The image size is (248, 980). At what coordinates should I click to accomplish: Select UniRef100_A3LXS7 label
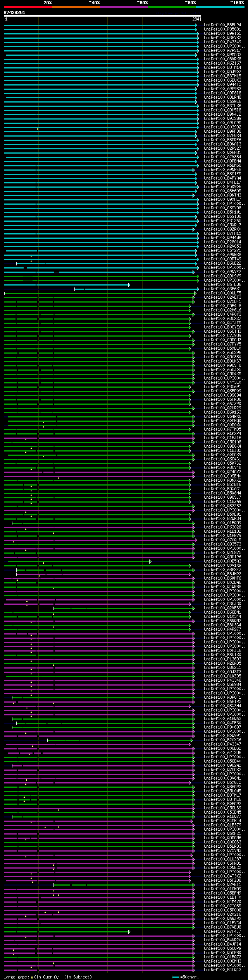coord(222,318)
